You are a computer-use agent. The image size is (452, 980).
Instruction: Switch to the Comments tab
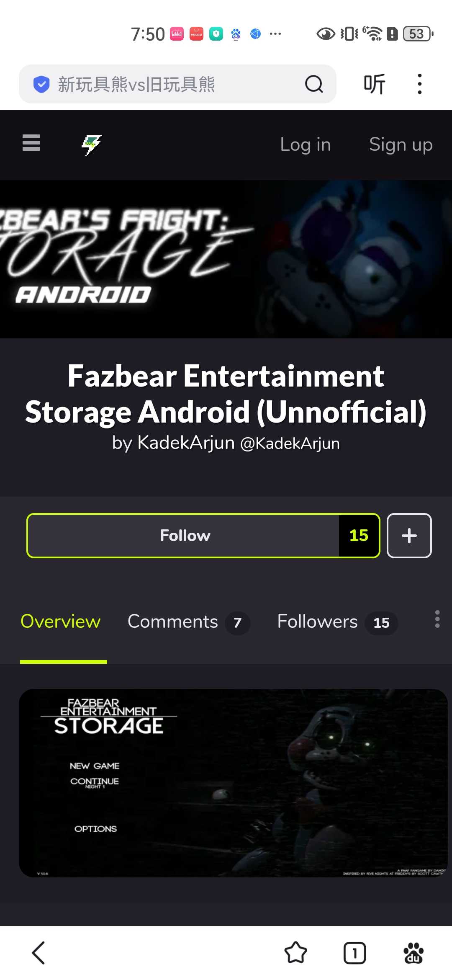click(x=189, y=622)
